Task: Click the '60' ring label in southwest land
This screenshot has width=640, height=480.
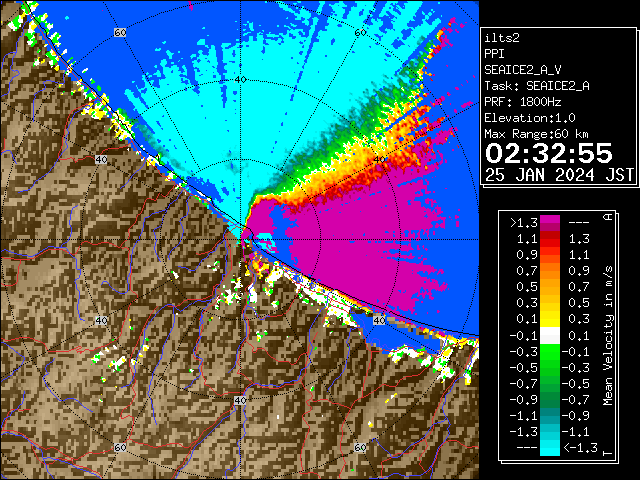Action: click(x=120, y=447)
